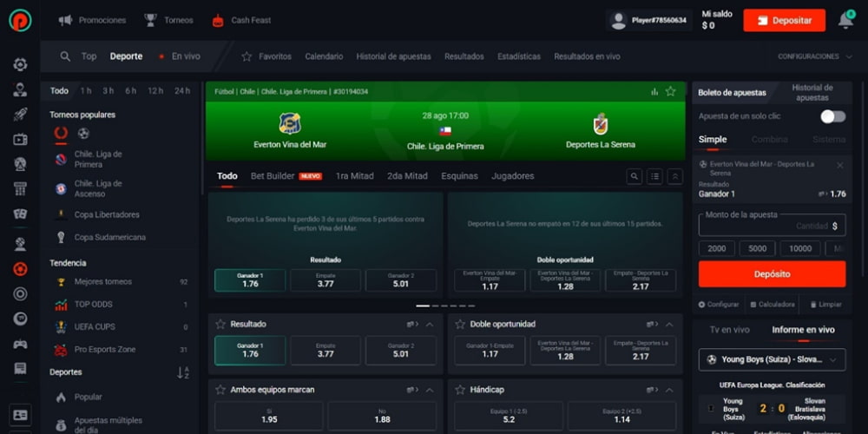Collapse the Hándicap section chevron
This screenshot has width=868, height=434.
pos(669,390)
